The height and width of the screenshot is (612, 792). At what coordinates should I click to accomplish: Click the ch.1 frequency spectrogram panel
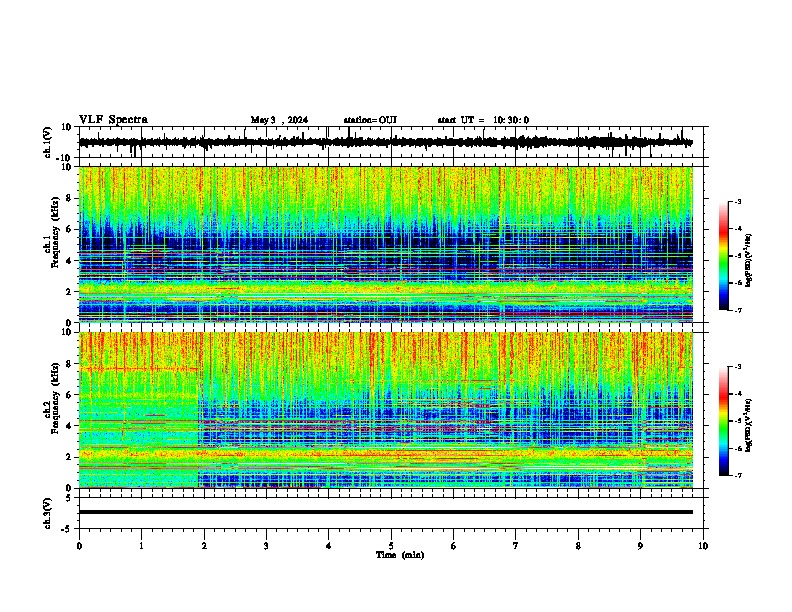(385, 244)
